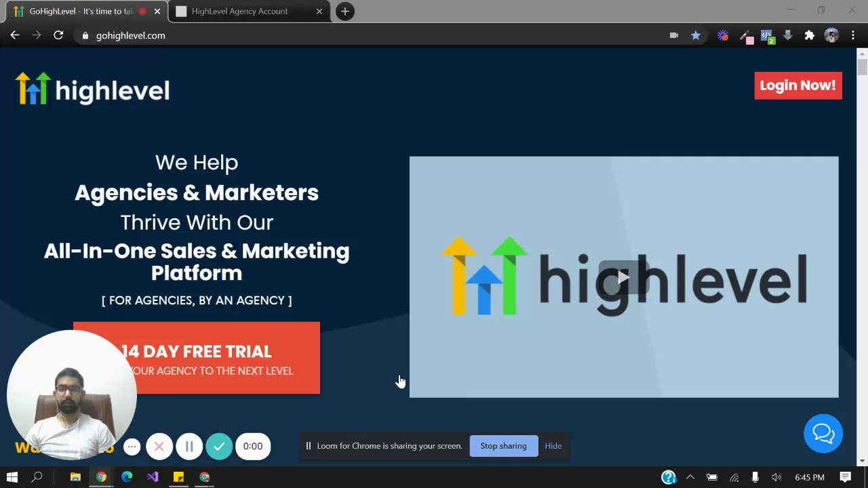Click the browser forward arrow

(37, 35)
